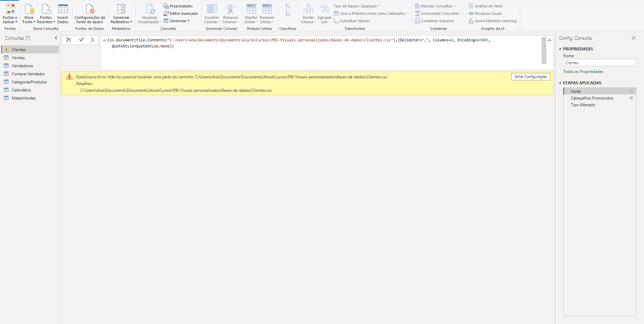Select the Vendedores query
This screenshot has width=644, height=324.
point(30,66)
